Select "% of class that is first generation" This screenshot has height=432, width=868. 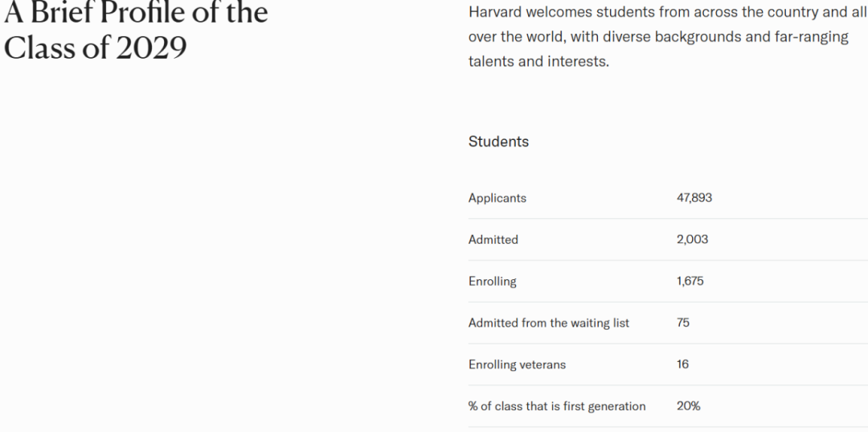point(557,406)
